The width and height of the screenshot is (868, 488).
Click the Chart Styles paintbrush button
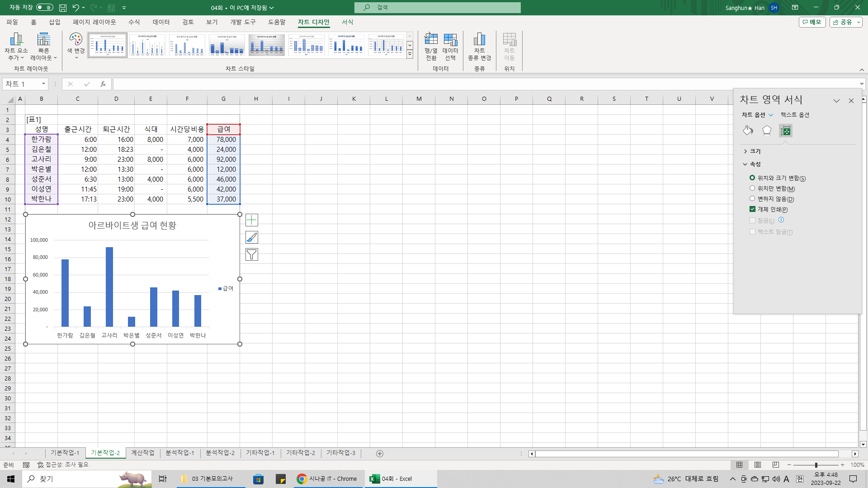pyautogui.click(x=252, y=237)
